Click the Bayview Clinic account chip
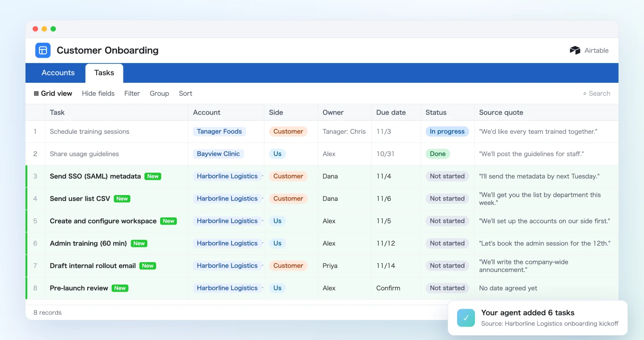Image resolution: width=644 pixels, height=340 pixels. click(x=218, y=154)
